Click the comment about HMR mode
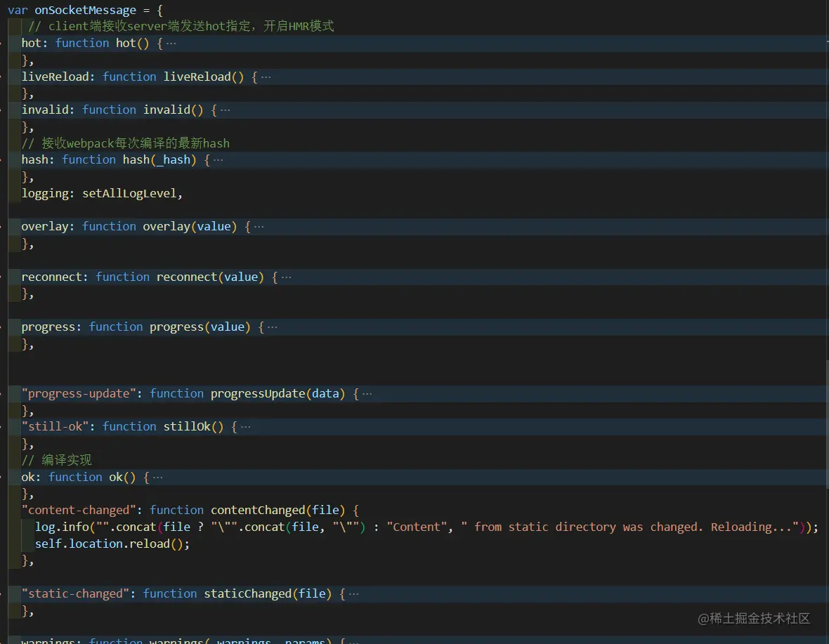Viewport: 829px width, 644px height. pyautogui.click(x=181, y=27)
